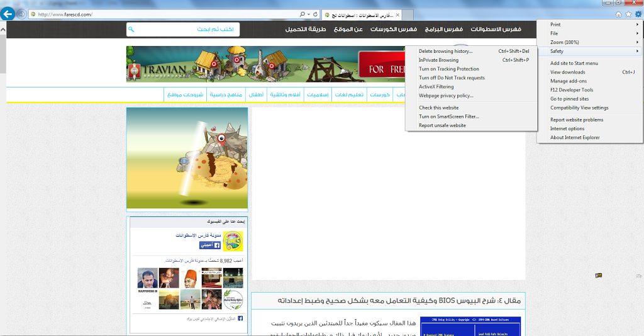Click the Travian banner advertisement
Image resolution: width=644 pixels, height=336 pixels.
(266, 64)
